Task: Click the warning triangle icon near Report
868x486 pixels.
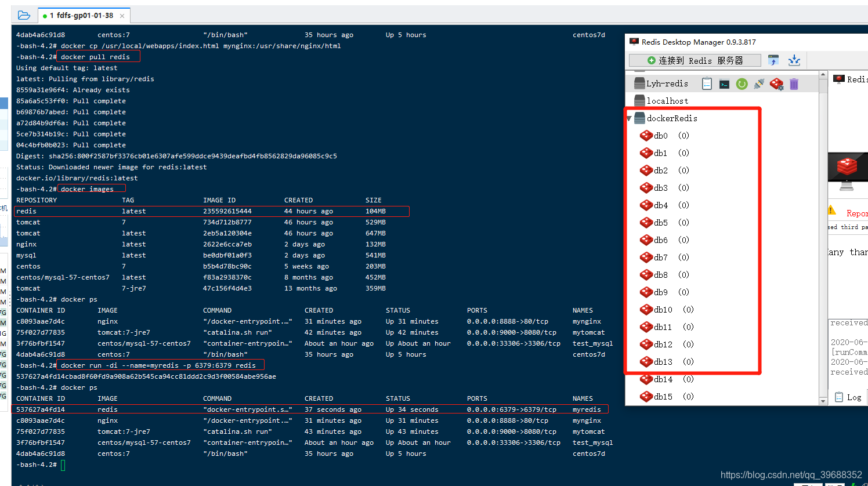Action: click(831, 210)
